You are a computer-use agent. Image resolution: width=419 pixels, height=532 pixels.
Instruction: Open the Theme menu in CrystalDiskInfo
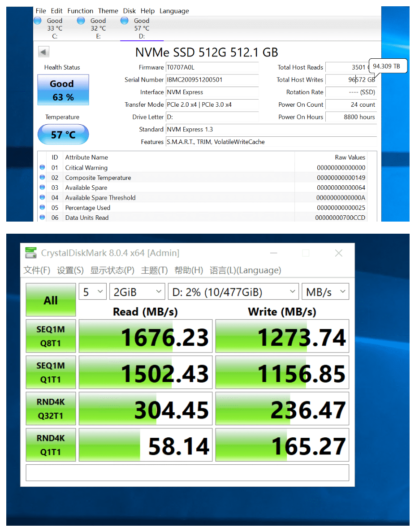click(x=108, y=11)
